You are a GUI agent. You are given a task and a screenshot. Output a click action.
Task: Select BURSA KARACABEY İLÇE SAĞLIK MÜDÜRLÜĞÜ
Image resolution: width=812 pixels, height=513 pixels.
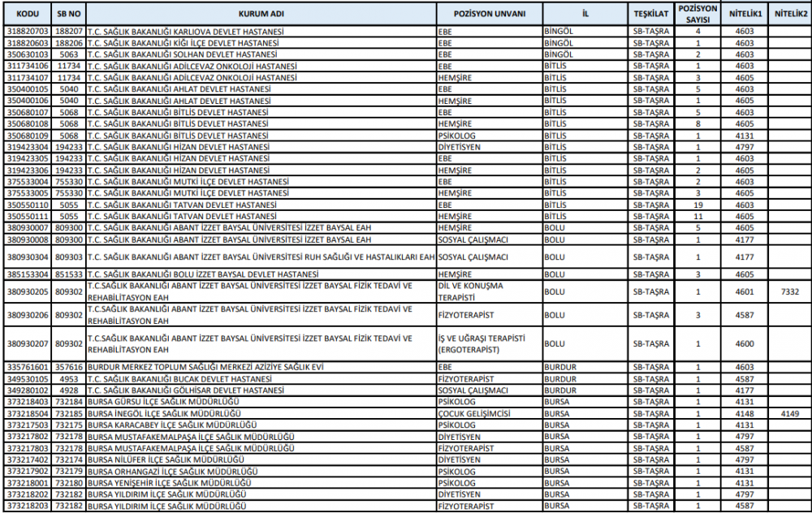(172, 425)
